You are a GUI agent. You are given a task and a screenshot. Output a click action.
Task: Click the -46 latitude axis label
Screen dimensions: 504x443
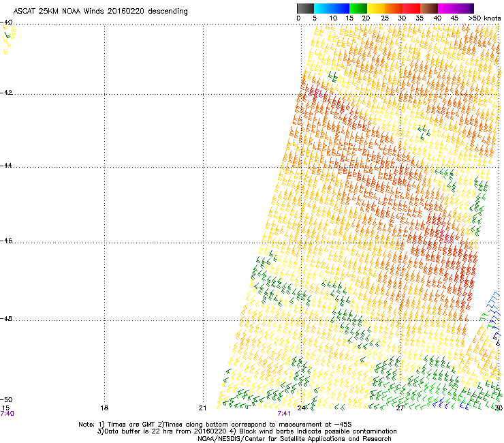(x=6, y=241)
